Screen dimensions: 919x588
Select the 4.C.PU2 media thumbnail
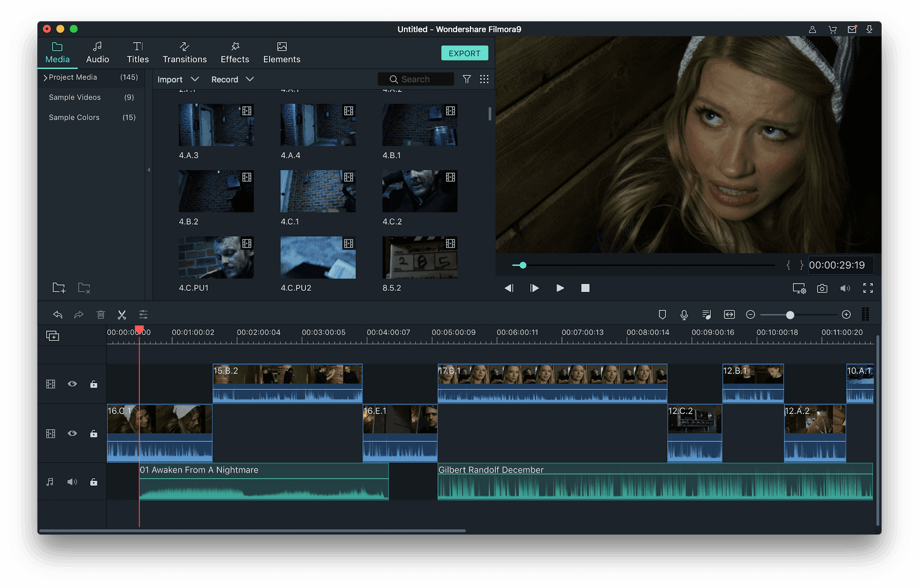[x=318, y=257]
